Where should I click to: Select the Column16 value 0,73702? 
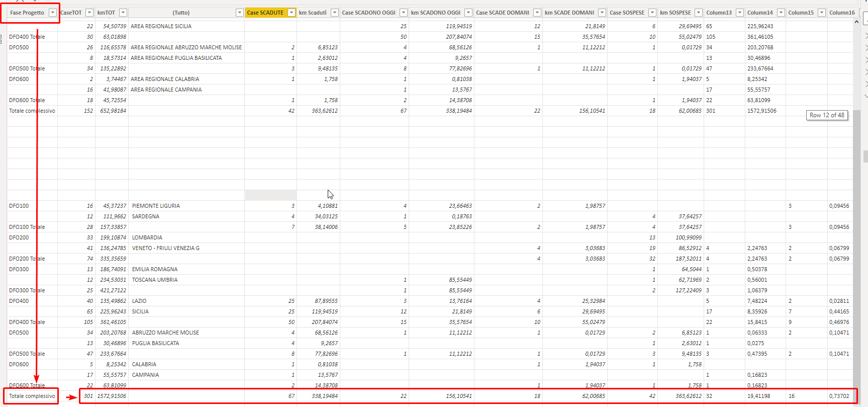tap(839, 396)
